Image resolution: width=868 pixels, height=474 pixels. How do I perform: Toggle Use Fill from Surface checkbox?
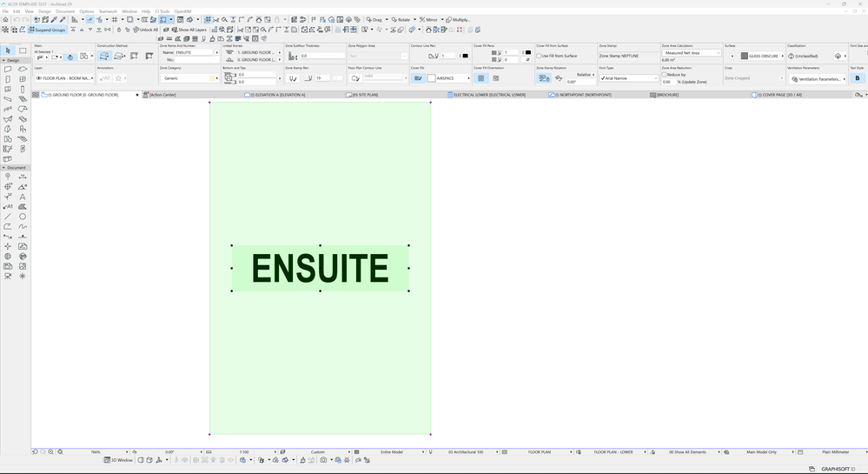[539, 56]
